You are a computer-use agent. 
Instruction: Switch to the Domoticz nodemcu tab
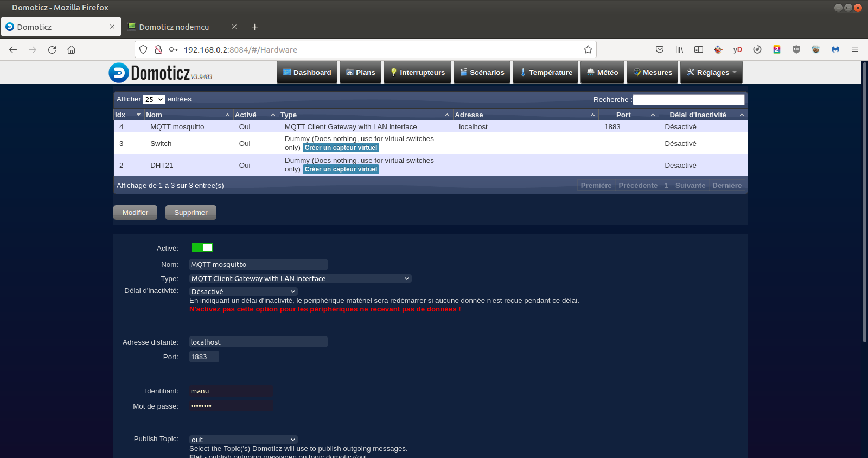click(174, 27)
